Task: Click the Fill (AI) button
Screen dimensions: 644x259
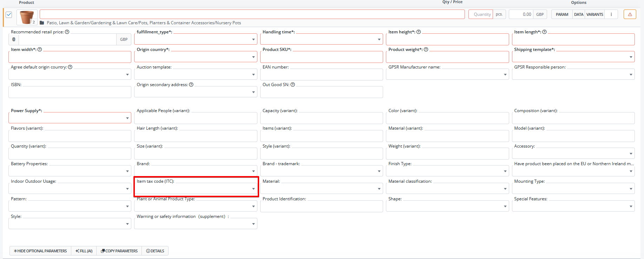Action: point(84,251)
